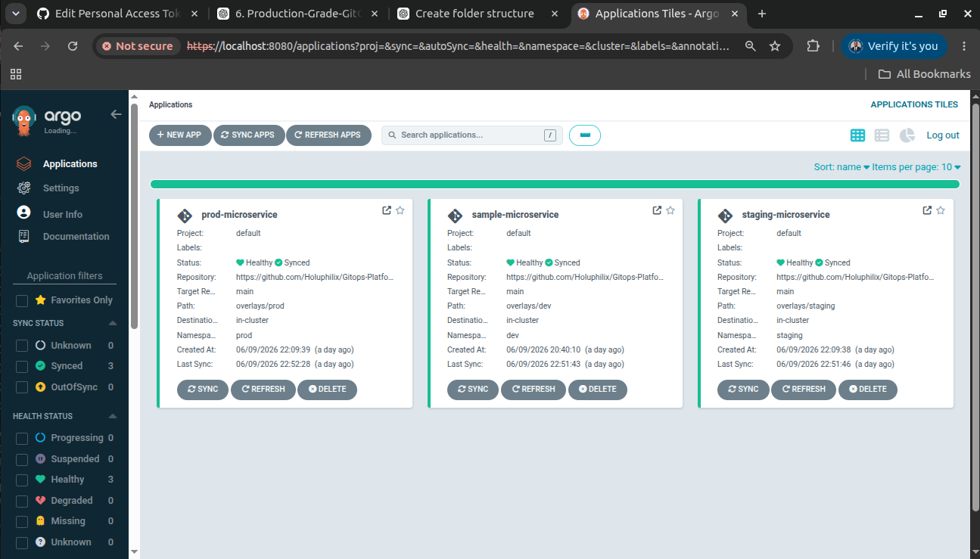Favorite staging-microservice with star icon
Image resolution: width=980 pixels, height=559 pixels.
941,210
